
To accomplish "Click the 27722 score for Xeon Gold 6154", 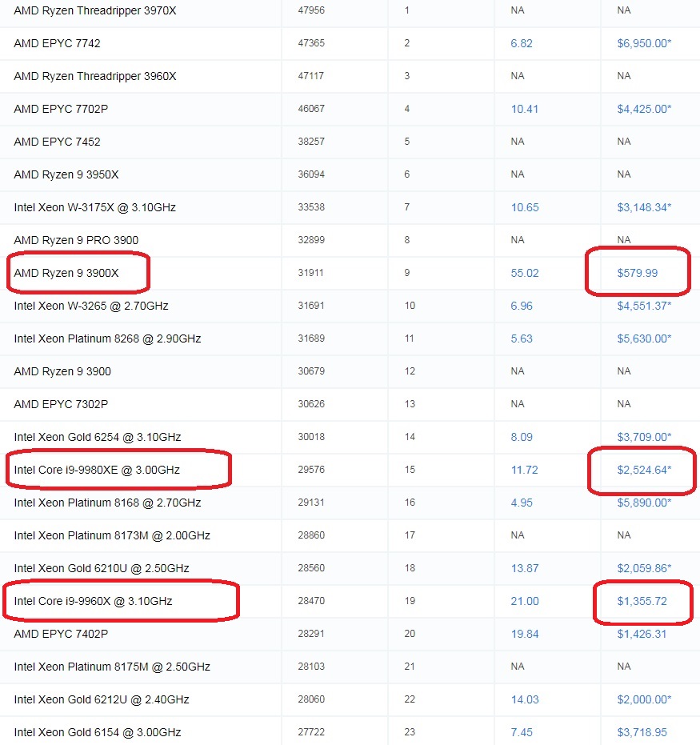I will point(311,731).
